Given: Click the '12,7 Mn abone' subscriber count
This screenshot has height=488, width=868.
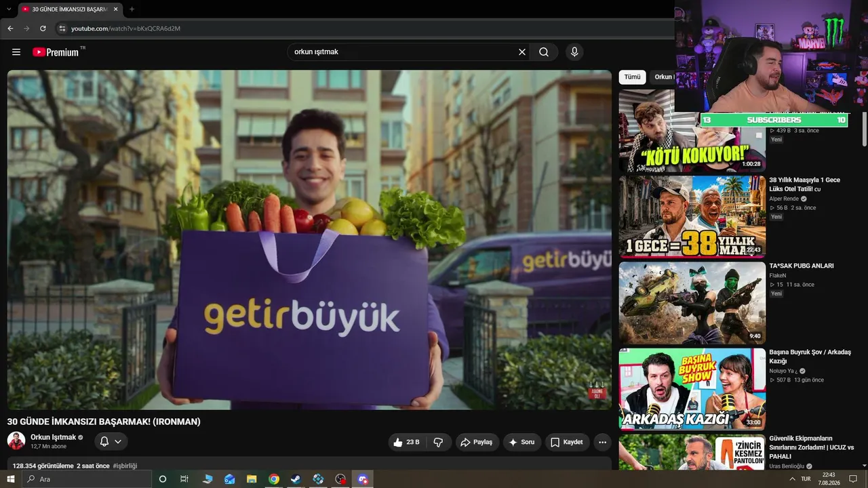Looking at the screenshot, I should [49, 447].
